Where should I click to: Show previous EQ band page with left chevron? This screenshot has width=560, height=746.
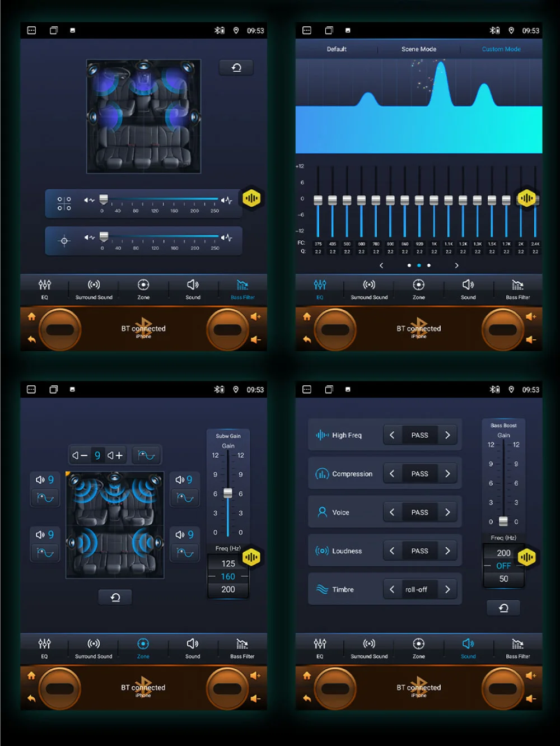(381, 265)
